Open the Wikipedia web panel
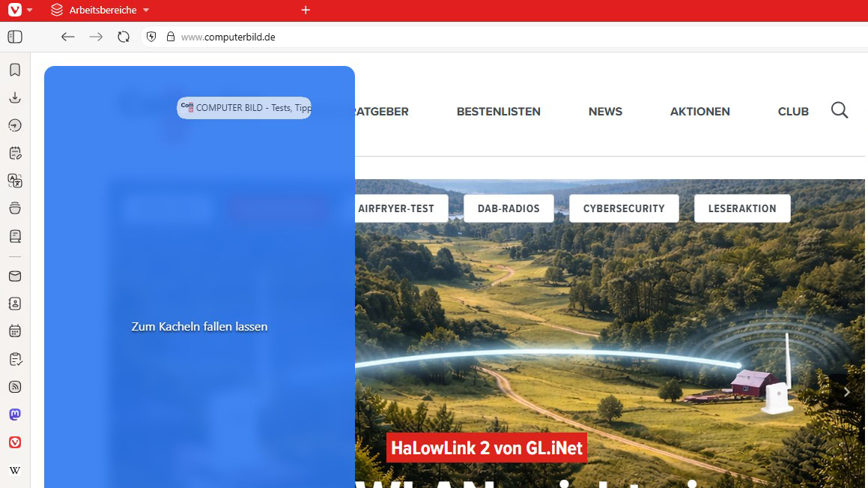 pos(15,470)
